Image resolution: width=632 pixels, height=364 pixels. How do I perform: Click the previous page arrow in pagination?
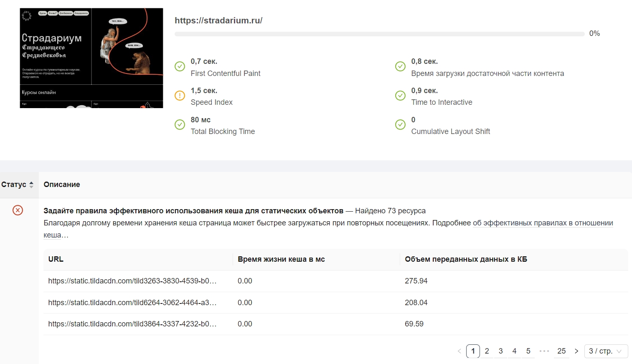pos(459,351)
